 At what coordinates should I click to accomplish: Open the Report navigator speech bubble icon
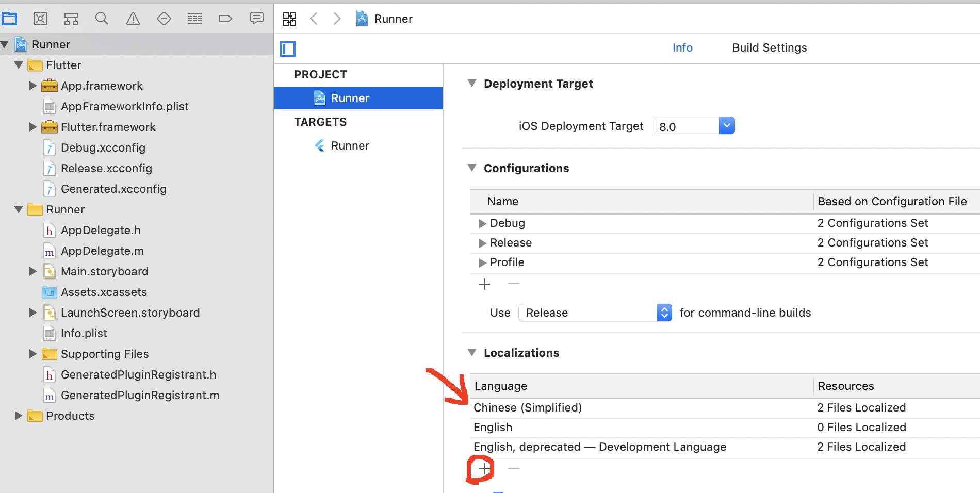pyautogui.click(x=256, y=18)
